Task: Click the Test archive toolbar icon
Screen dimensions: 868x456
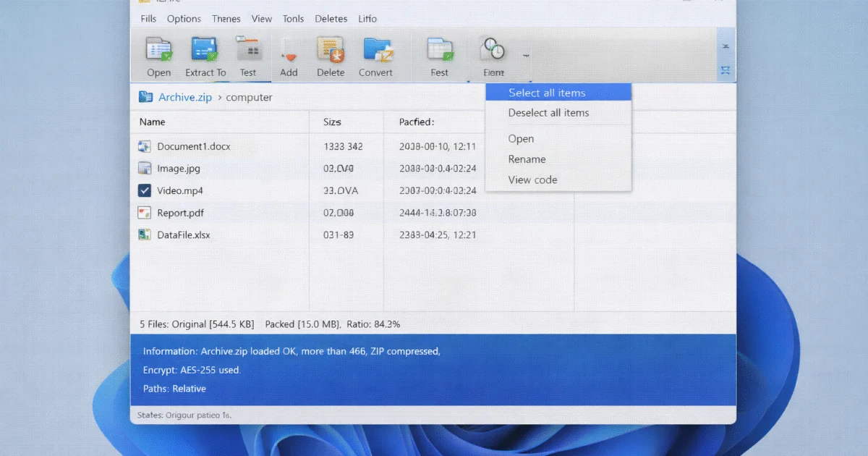Action: [x=248, y=49]
